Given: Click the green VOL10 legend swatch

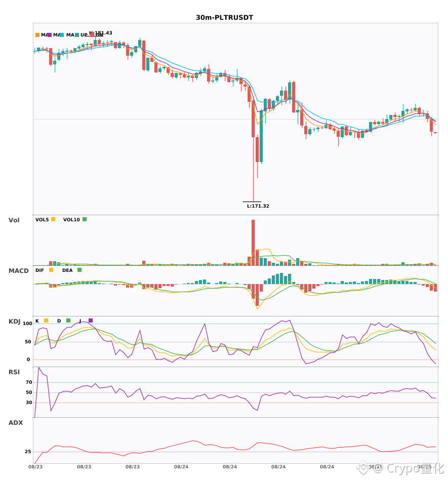Looking at the screenshot, I should pos(85,219).
